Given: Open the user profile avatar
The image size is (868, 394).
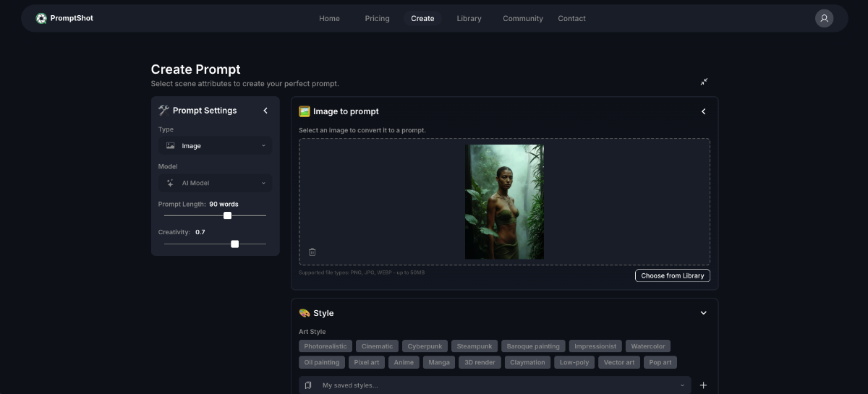Looking at the screenshot, I should click(x=824, y=18).
